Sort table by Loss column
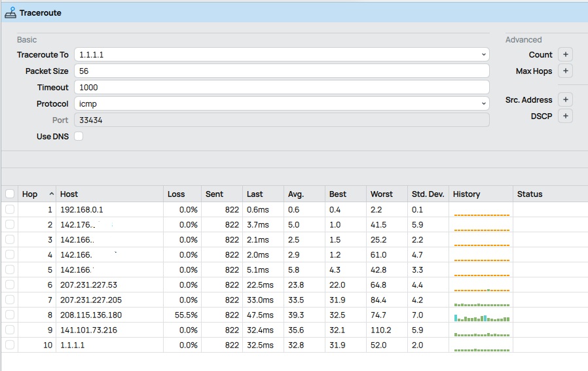 [x=176, y=194]
